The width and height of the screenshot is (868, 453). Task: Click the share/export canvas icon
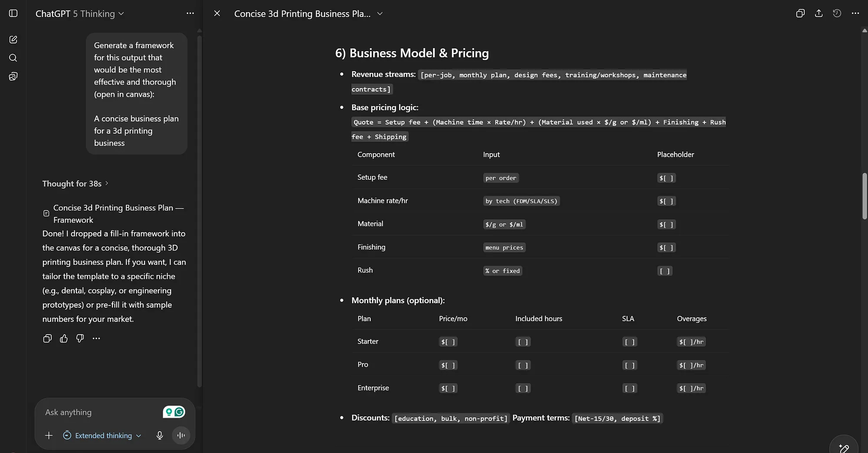[x=819, y=13]
